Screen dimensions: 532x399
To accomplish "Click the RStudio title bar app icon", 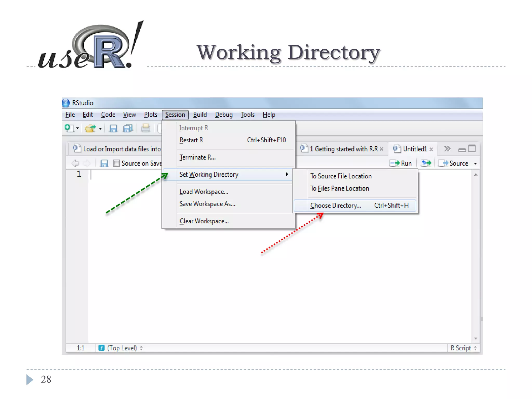I will click(66, 103).
